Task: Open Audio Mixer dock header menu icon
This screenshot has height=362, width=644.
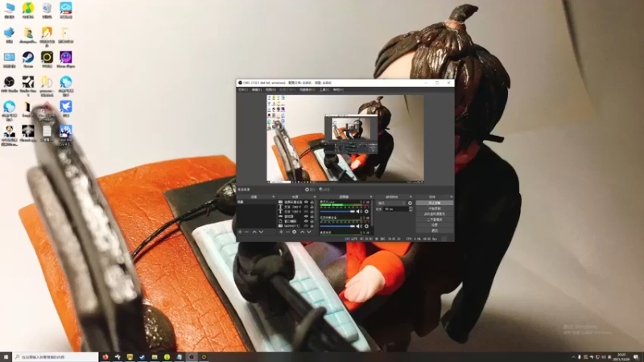Action: [371, 197]
